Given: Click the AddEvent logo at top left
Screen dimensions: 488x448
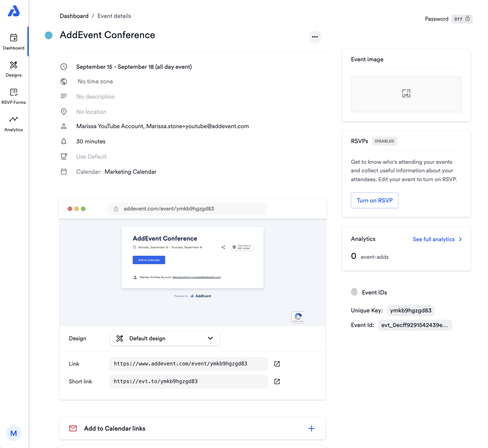Looking at the screenshot, I should click(14, 12).
